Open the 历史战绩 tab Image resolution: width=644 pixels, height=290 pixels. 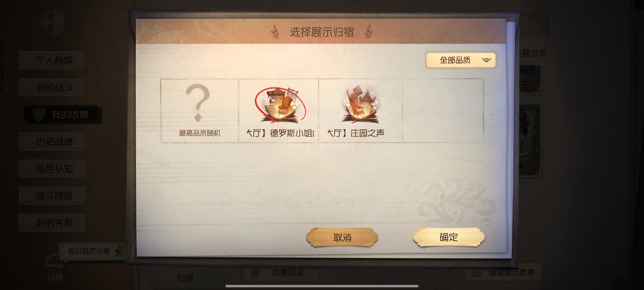point(52,142)
